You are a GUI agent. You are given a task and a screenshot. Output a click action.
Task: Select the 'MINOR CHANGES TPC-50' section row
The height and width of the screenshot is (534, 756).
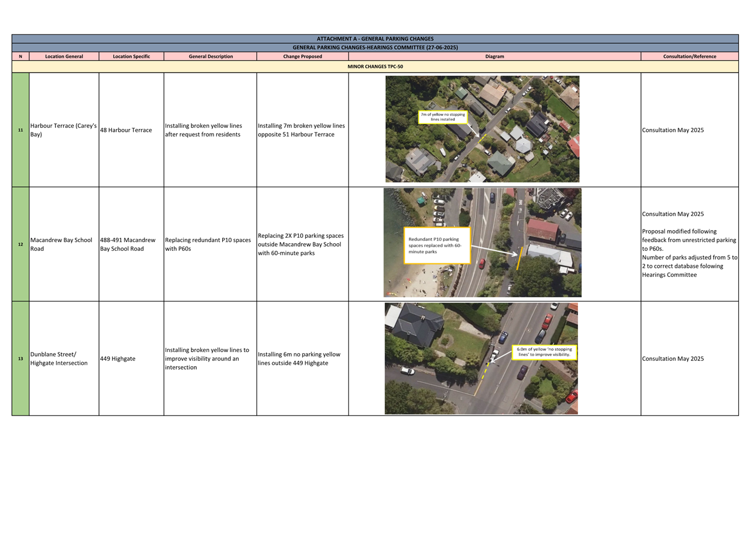coord(375,67)
